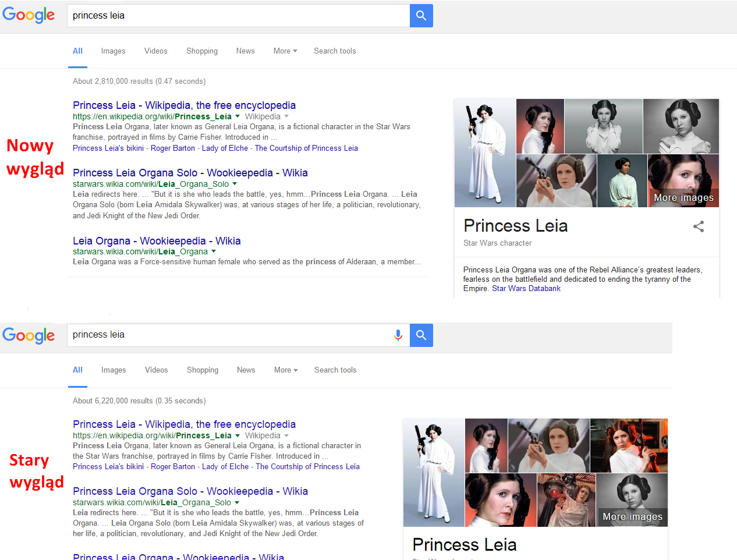Focus the top search box with princess leia
The width and height of the screenshot is (737, 560).
[239, 16]
